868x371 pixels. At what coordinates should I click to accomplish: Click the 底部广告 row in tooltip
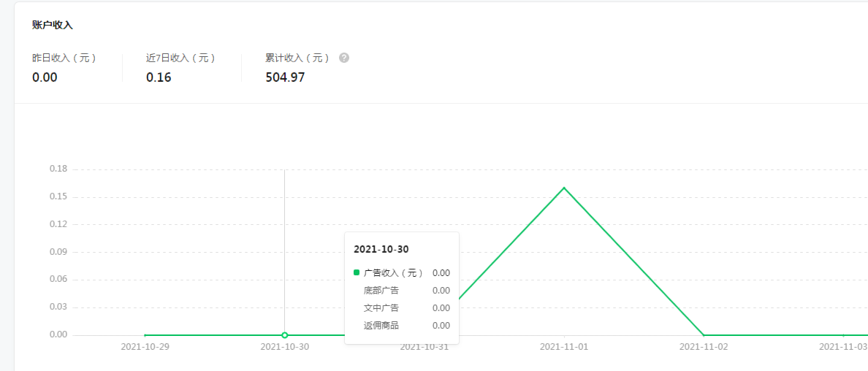coord(381,291)
